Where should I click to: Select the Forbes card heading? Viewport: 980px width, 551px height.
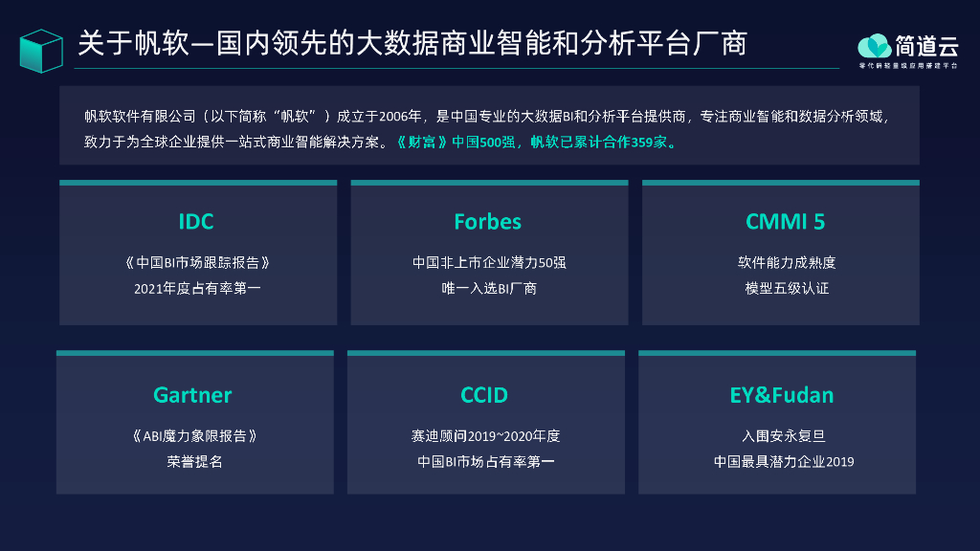pyautogui.click(x=488, y=222)
